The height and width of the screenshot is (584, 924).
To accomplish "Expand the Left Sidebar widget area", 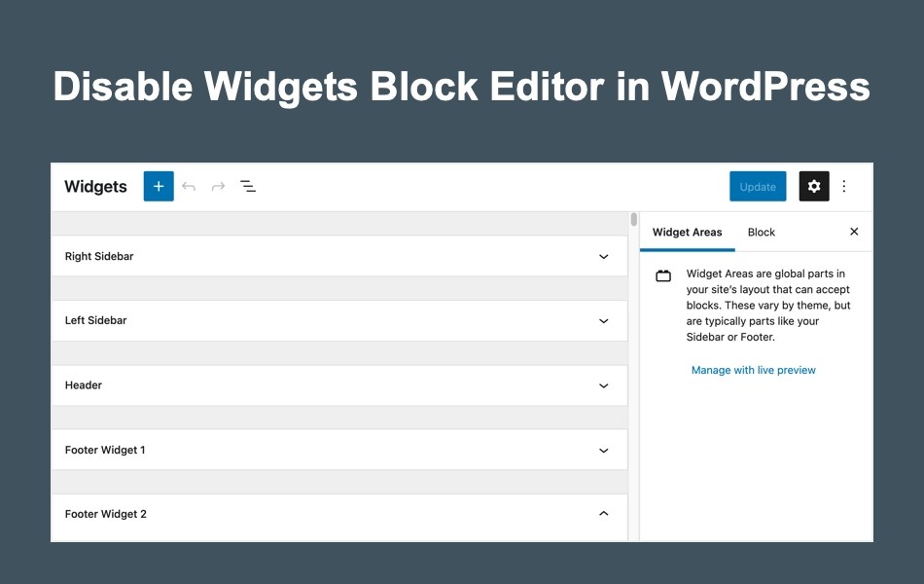I will [603, 320].
